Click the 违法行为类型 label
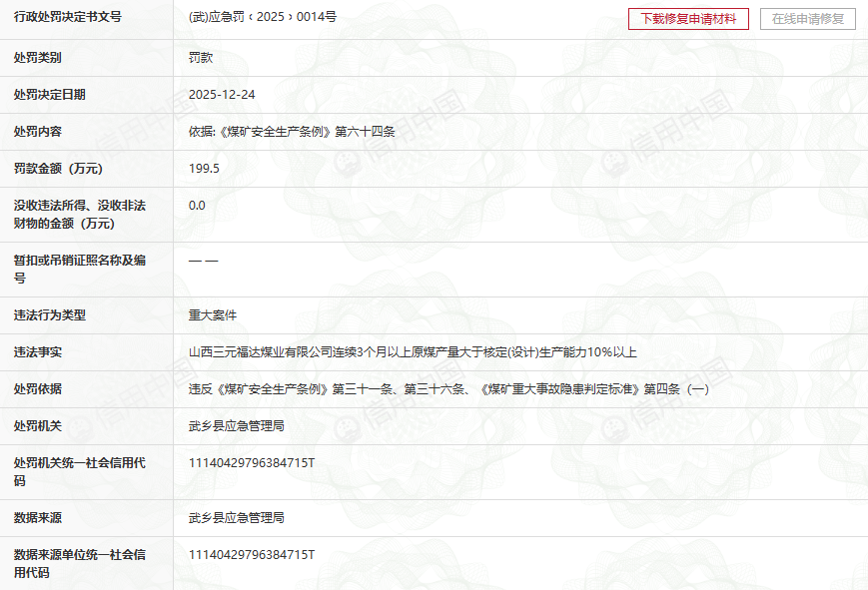 pyautogui.click(x=50, y=315)
